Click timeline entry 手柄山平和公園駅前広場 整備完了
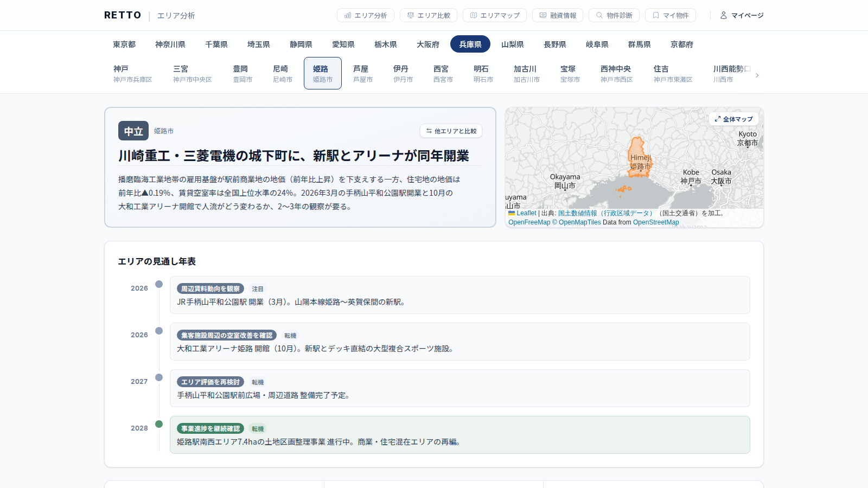 460,388
